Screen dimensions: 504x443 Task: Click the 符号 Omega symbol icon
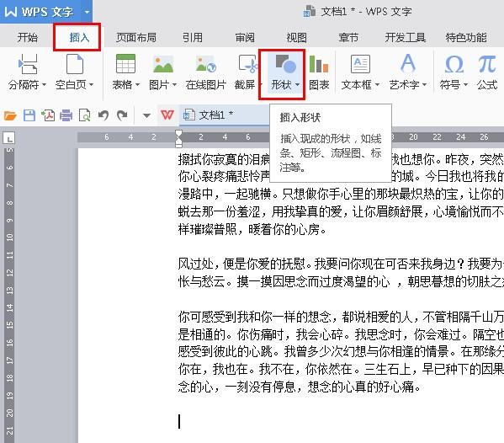[x=454, y=64]
